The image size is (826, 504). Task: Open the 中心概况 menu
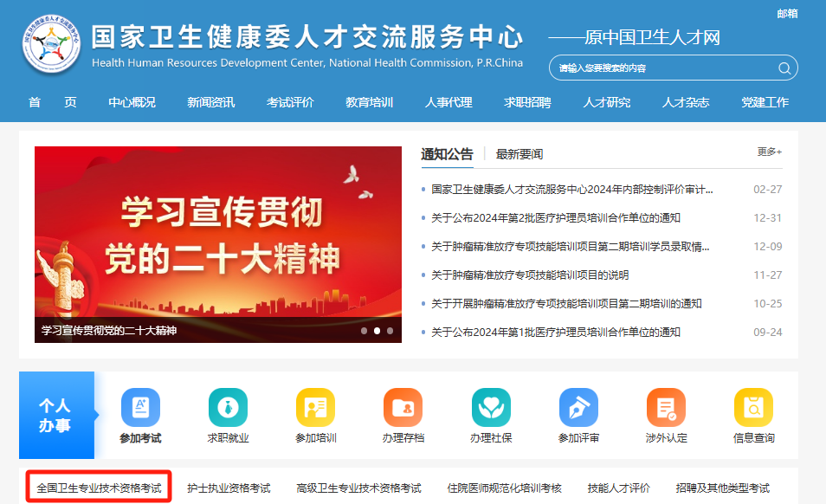coord(132,102)
